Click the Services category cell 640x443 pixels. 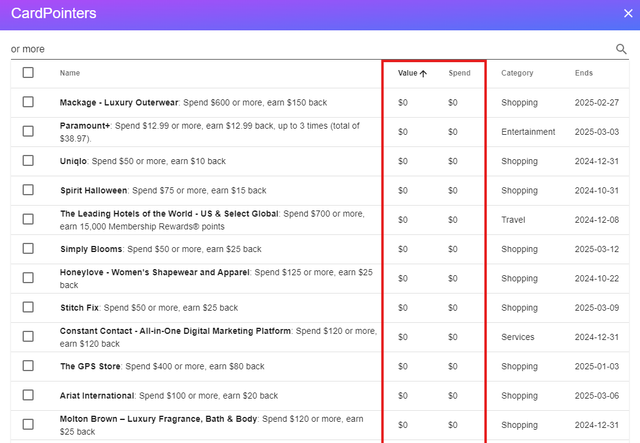pos(518,337)
